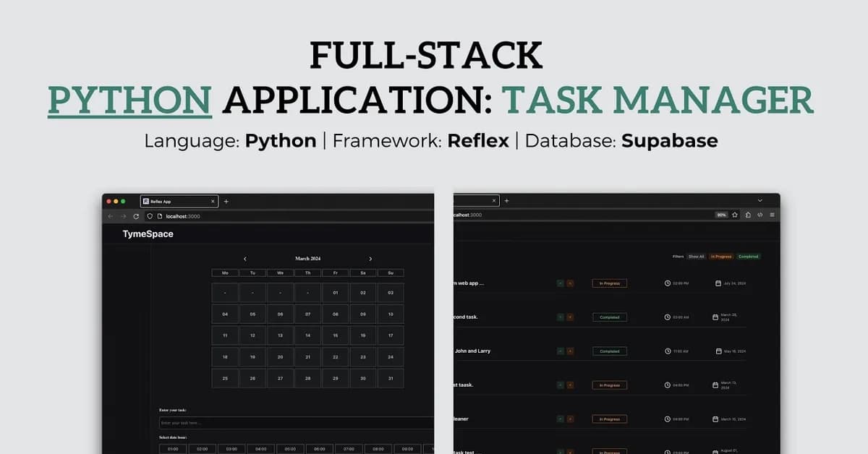Click the green edit icon on the web app task
Viewport: 868px width, 454px height.
pos(558,283)
